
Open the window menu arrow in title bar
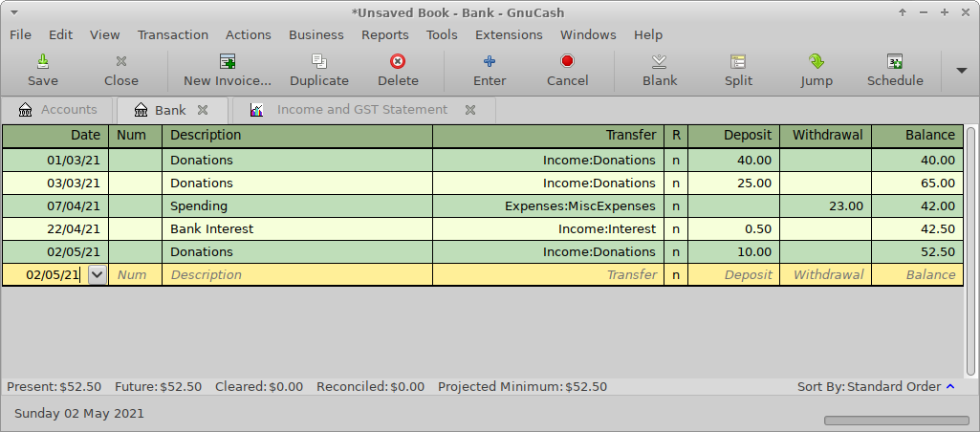click(x=14, y=12)
